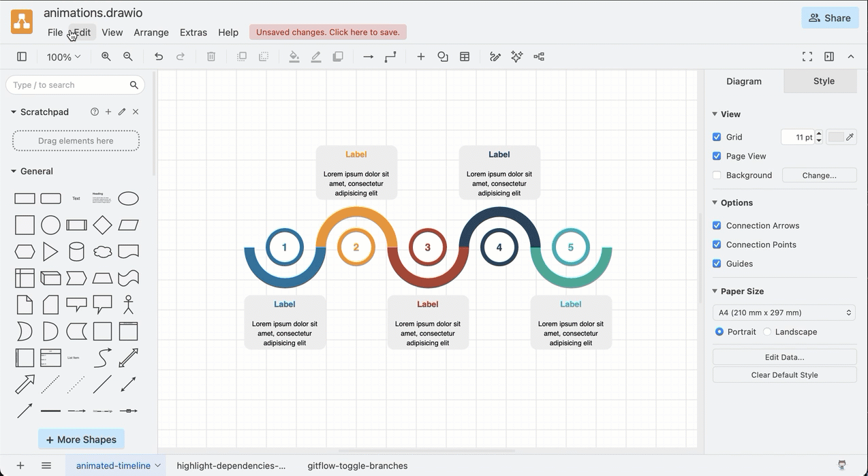The height and width of the screenshot is (476, 868).
Task: Open the Edit menu
Action: tap(82, 32)
